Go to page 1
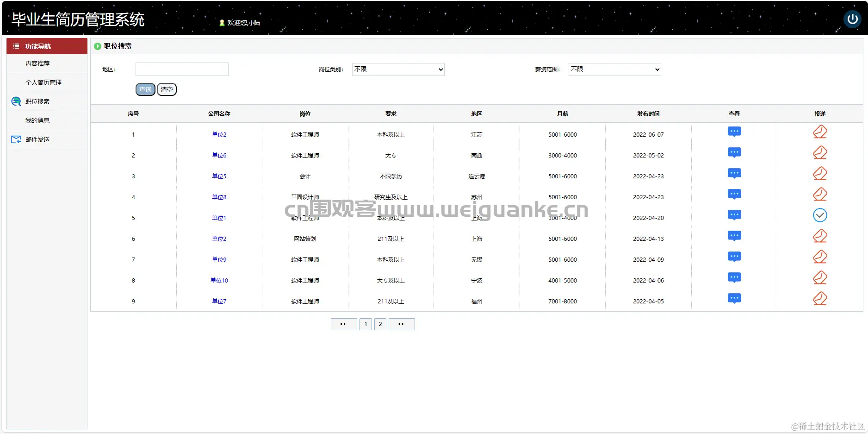The height and width of the screenshot is (434, 868). (x=366, y=324)
